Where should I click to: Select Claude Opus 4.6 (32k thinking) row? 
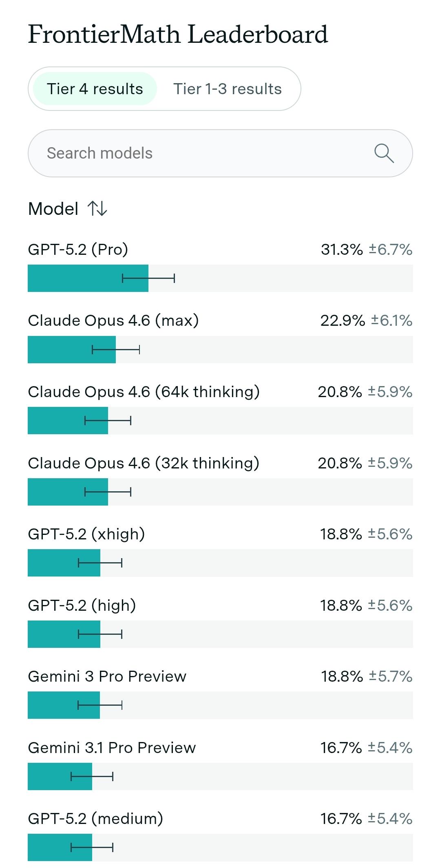click(144, 463)
